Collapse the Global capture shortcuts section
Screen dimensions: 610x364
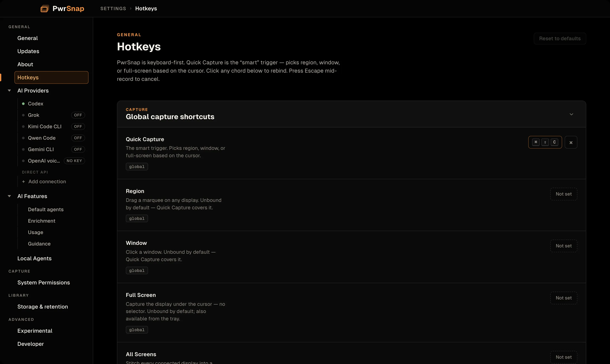[x=571, y=114]
